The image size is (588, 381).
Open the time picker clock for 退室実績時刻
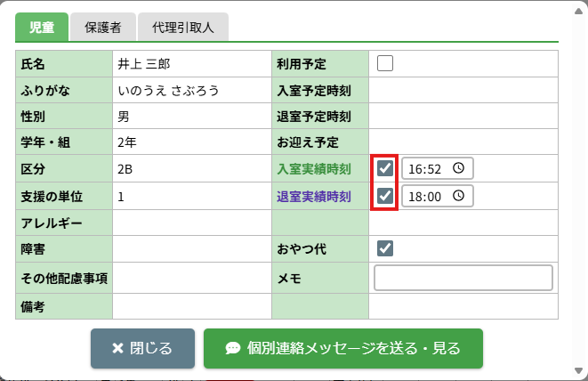[x=459, y=197]
